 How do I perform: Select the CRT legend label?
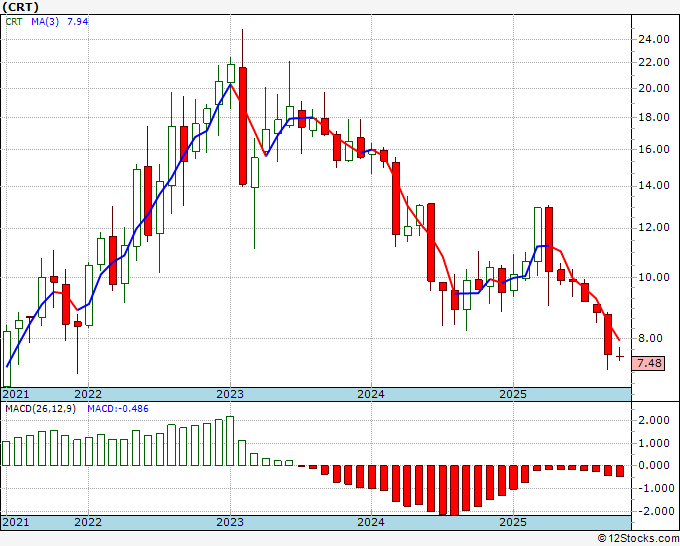tap(13, 21)
